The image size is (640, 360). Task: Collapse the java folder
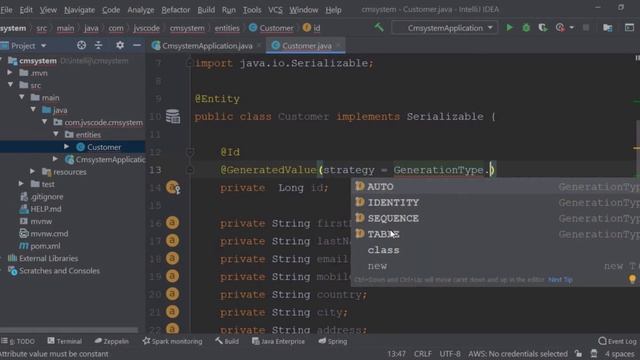(33, 109)
